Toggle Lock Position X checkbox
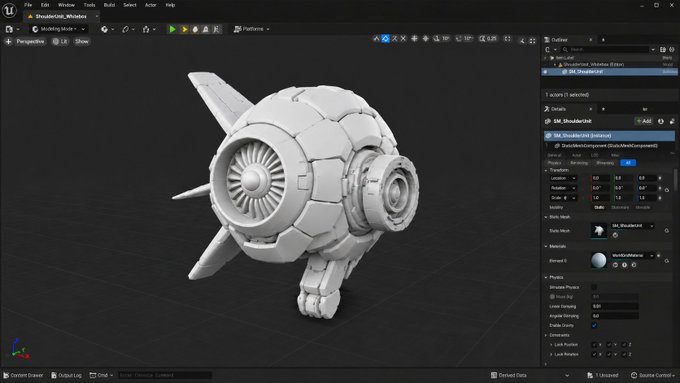The height and width of the screenshot is (383, 680). click(594, 344)
